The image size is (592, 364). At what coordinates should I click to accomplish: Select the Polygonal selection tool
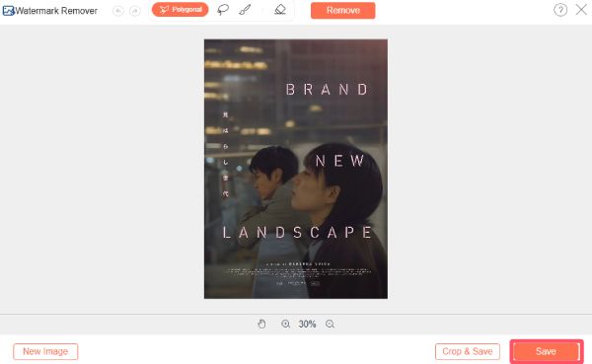click(181, 10)
